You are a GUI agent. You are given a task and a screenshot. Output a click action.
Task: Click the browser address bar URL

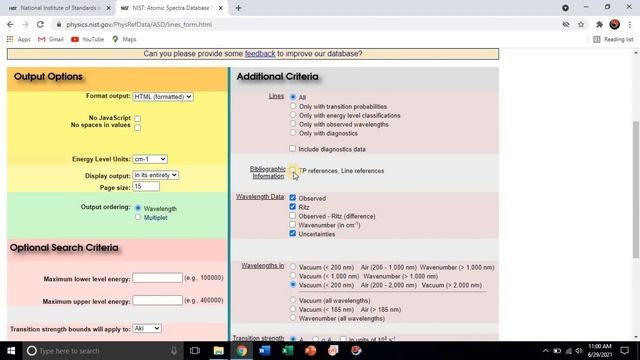click(139, 24)
